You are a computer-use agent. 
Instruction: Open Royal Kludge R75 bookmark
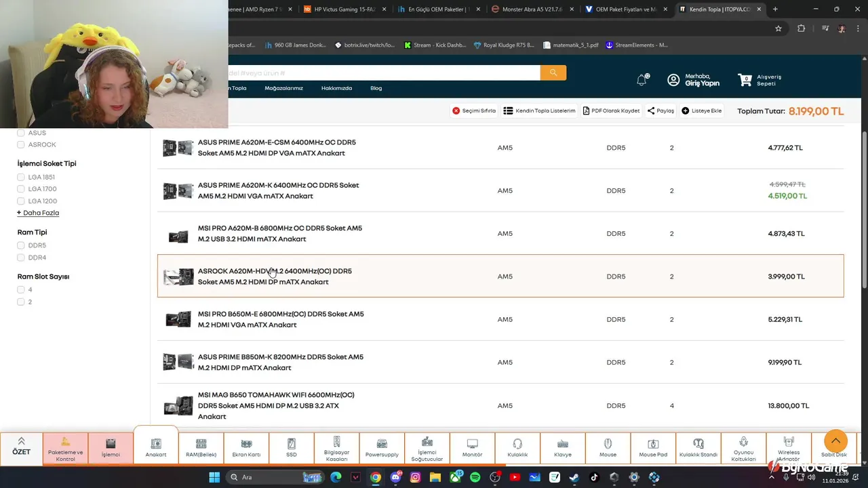[504, 45]
